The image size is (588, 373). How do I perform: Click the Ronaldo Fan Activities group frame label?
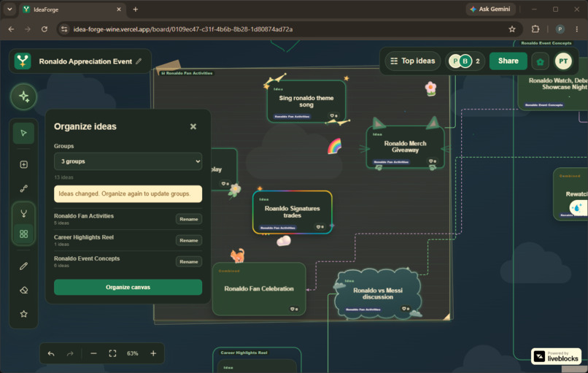[187, 73]
